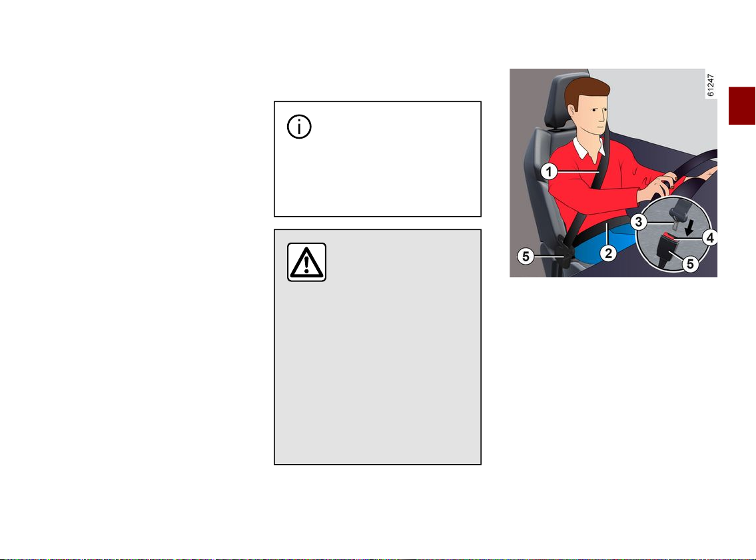Select the image reference number 61247
Screen dimensions: 756x560
click(x=710, y=85)
